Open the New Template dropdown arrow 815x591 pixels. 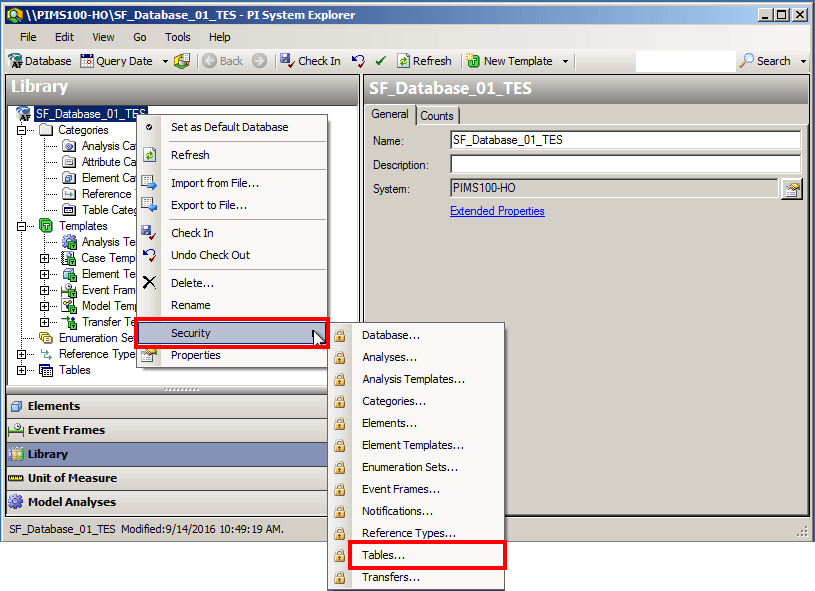click(565, 60)
